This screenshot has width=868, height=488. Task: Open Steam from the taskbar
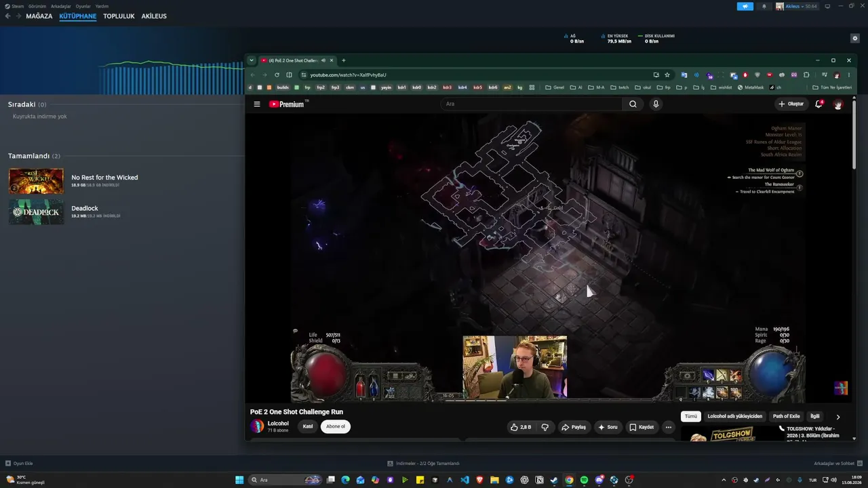(554, 480)
